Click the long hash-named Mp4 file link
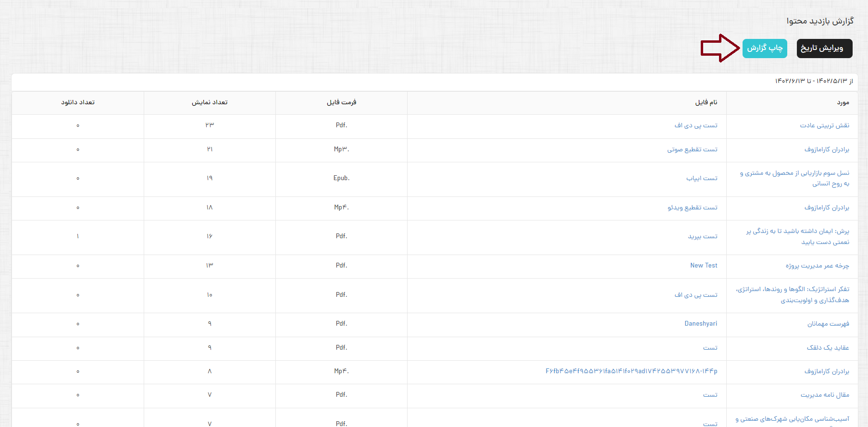The width and height of the screenshot is (868, 427). tap(631, 371)
